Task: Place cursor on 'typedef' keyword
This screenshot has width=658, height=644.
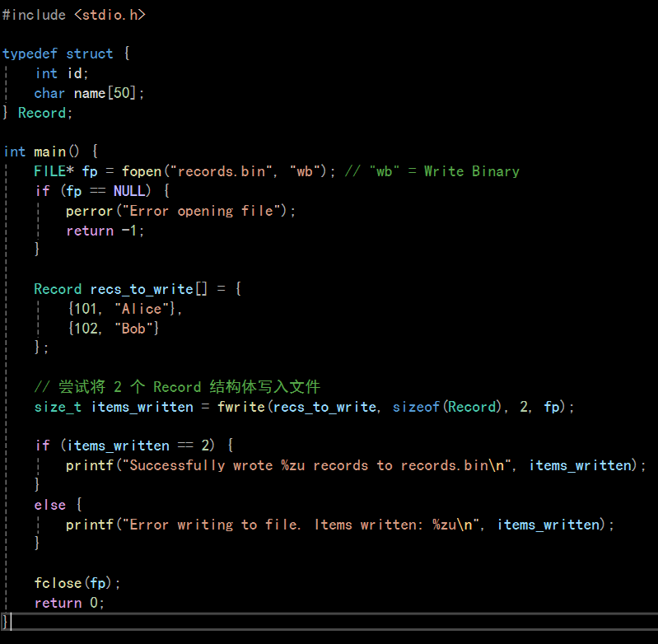Action: tap(30, 54)
